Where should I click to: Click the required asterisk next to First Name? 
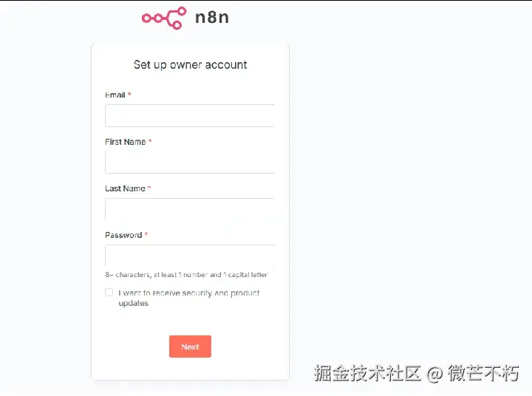click(150, 141)
